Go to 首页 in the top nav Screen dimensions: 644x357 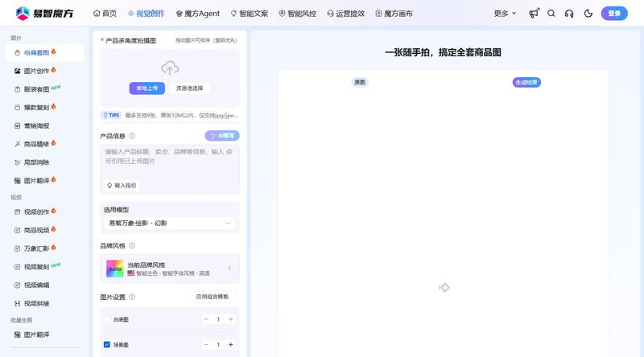coord(105,14)
